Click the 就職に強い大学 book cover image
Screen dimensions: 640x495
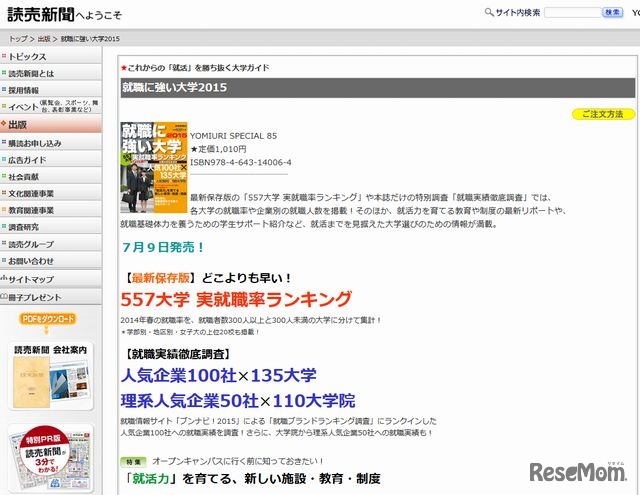[154, 167]
